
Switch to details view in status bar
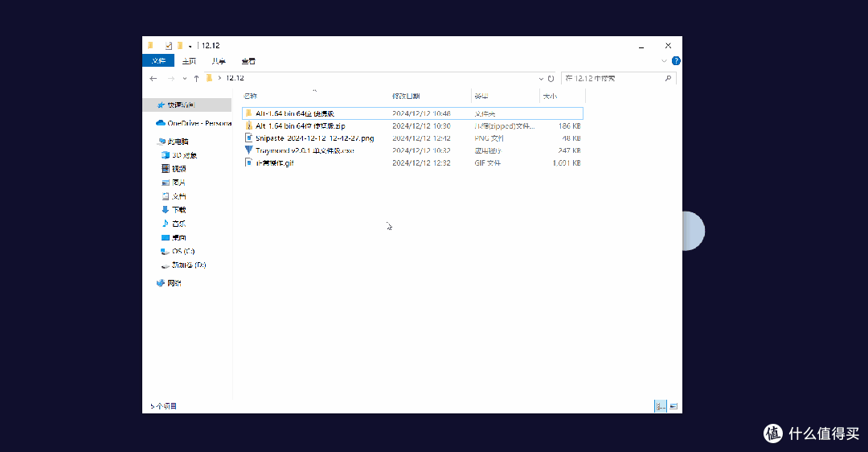coord(661,406)
